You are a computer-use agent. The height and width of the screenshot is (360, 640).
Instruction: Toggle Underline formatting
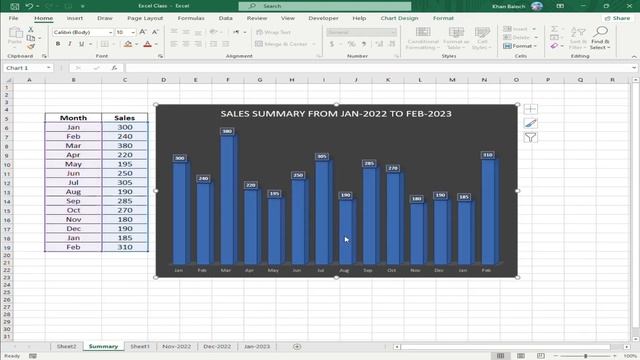[x=81, y=44]
